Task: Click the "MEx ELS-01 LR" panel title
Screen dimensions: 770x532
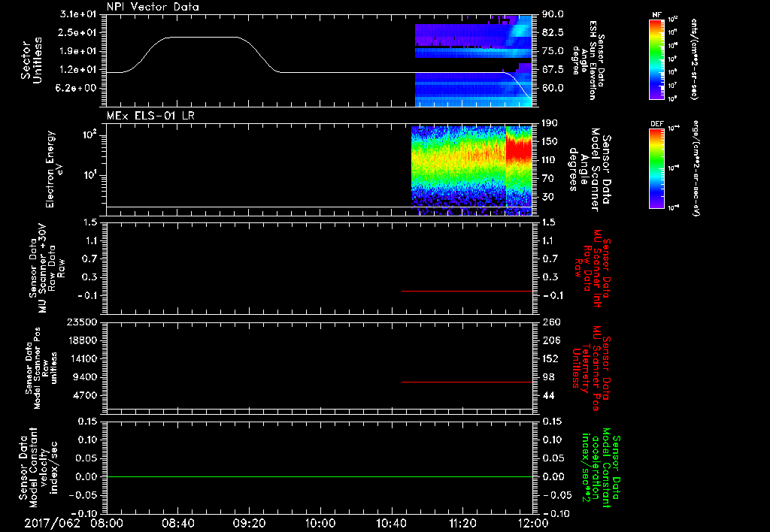Action: [150, 116]
